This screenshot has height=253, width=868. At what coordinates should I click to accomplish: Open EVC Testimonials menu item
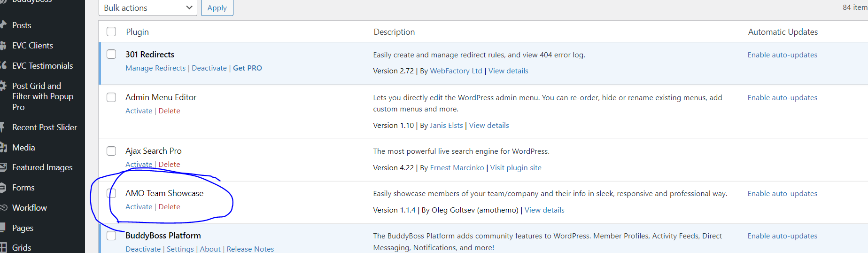[42, 66]
